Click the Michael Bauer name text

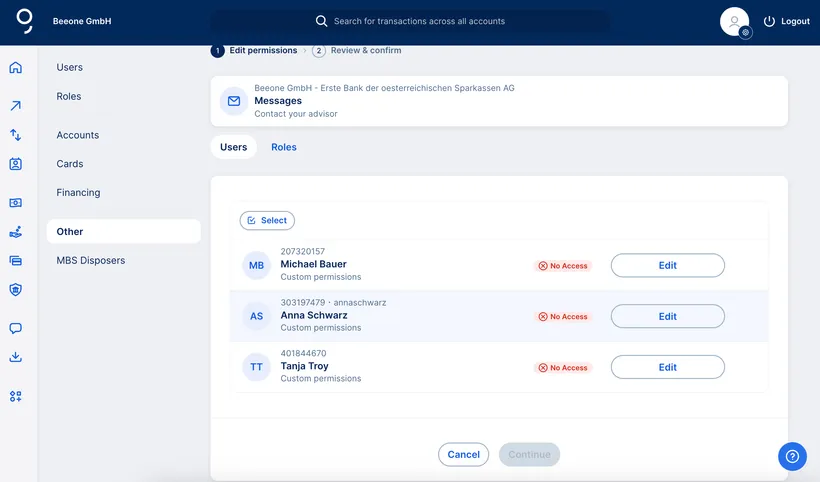pos(313,264)
